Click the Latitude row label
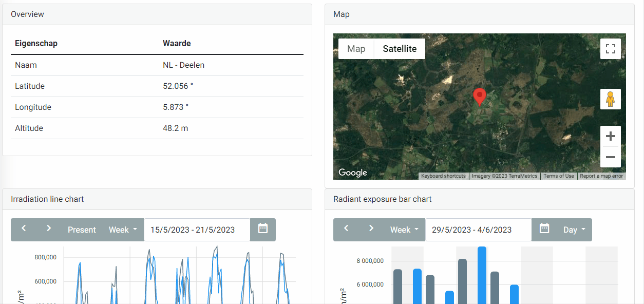The width and height of the screenshot is (644, 304). (30, 86)
